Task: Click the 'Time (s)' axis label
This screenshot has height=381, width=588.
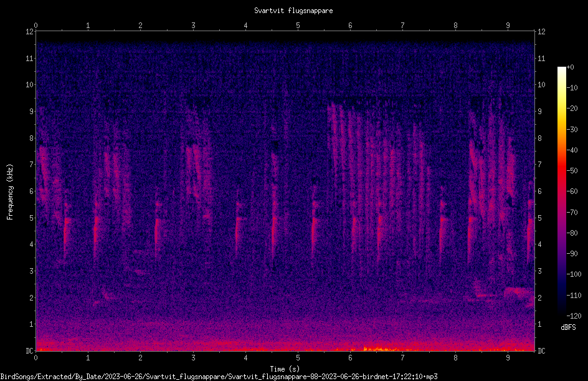Action: click(285, 369)
